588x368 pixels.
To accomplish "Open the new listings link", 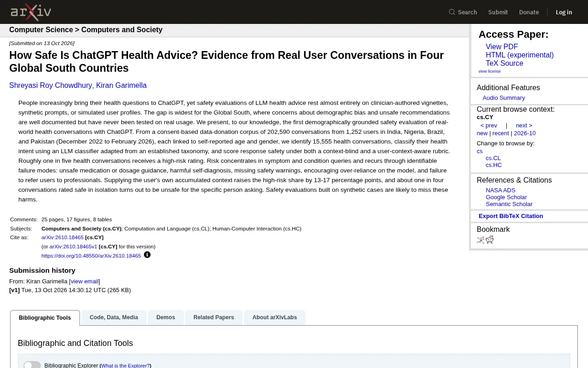I will [482, 133].
